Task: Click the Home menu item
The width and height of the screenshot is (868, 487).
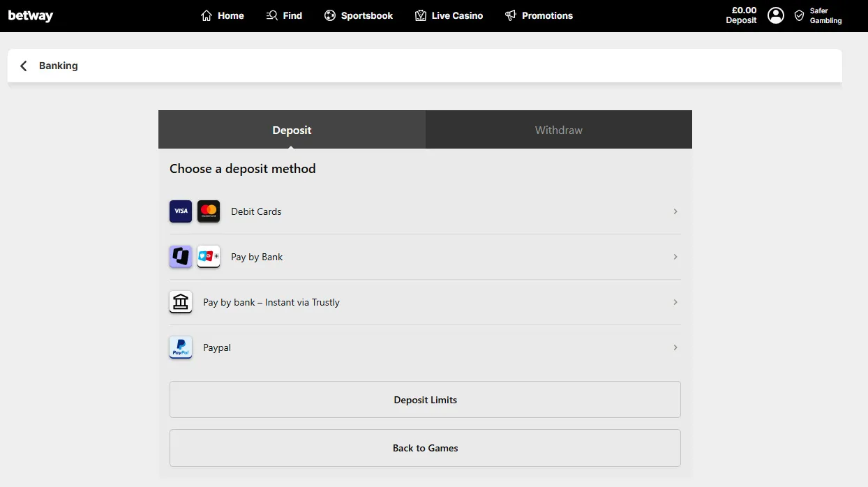Action: (222, 15)
